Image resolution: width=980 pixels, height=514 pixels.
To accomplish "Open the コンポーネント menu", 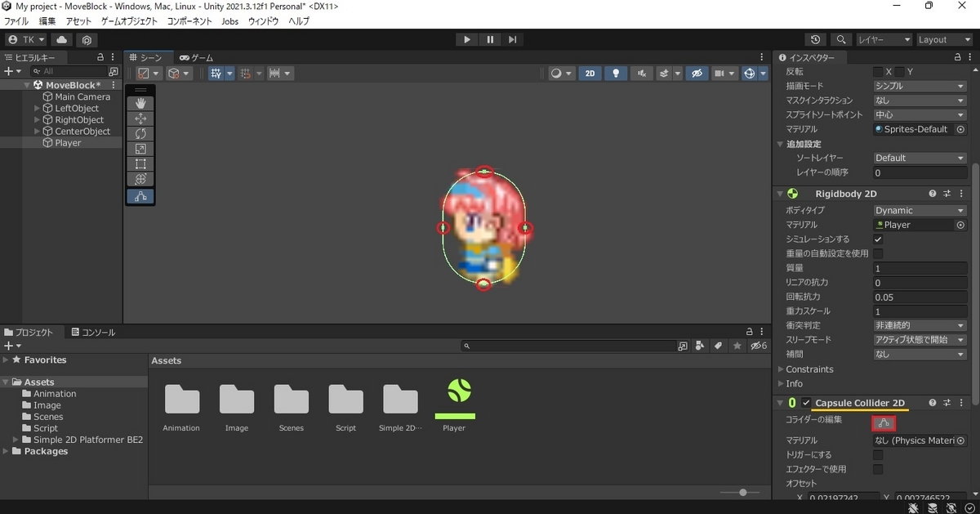I will pyautogui.click(x=189, y=21).
